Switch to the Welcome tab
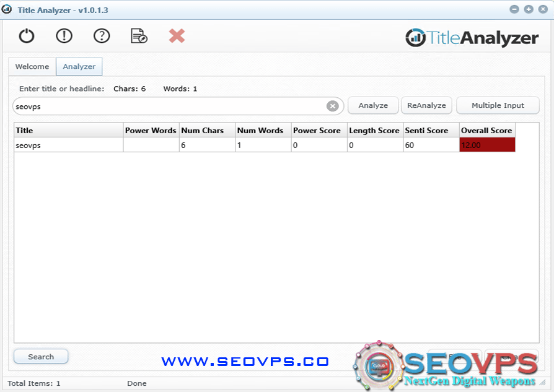This screenshot has height=392, width=554. tap(32, 66)
